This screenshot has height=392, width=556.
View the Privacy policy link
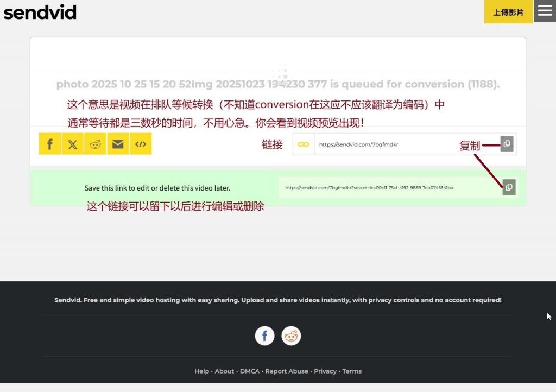(325, 371)
